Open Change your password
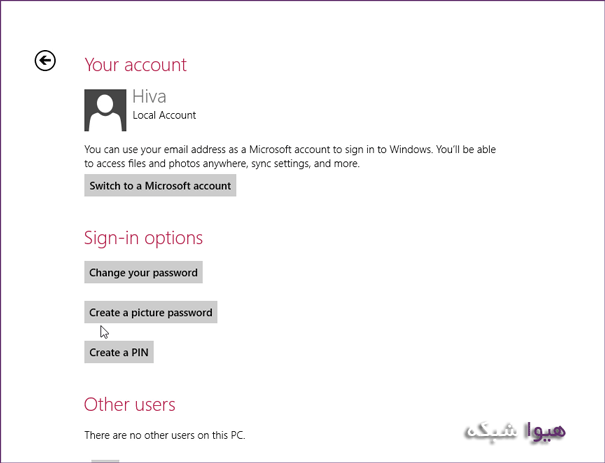Viewport: 605px width, 463px height. click(143, 272)
